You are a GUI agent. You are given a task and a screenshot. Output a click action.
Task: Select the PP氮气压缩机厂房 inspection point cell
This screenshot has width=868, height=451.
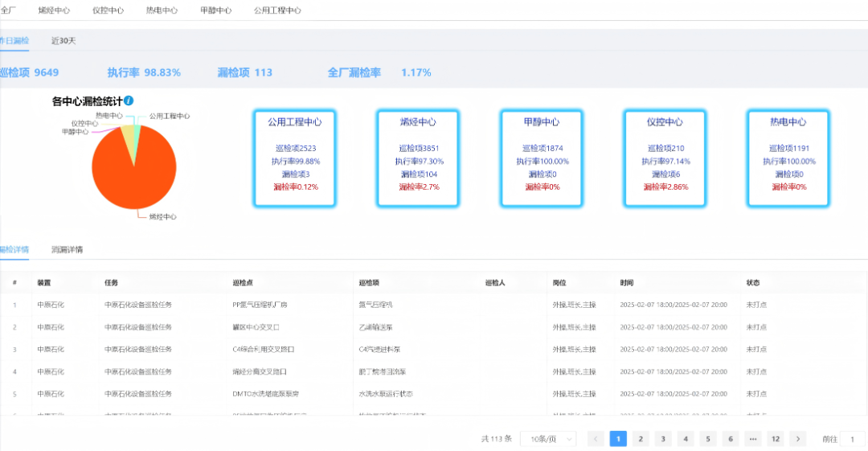[x=260, y=305]
